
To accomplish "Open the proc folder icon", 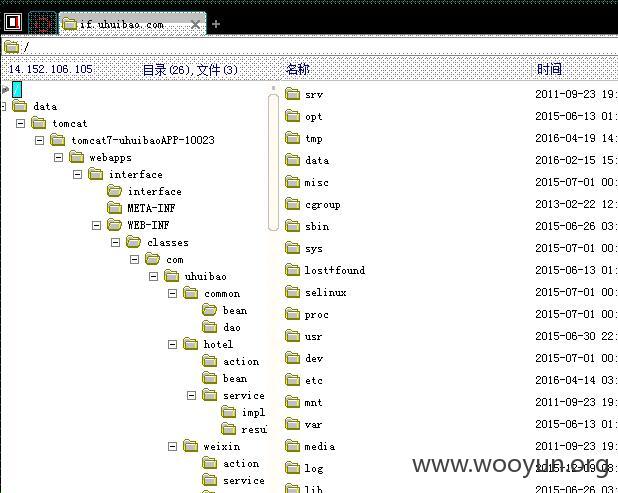I will (292, 314).
